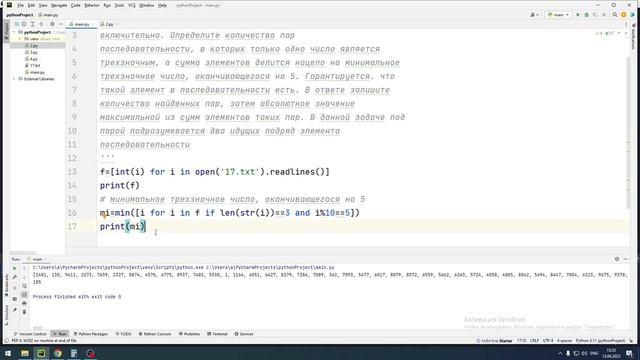Open the Windows Start menu
Image resolution: width=640 pixels, height=360 pixels.
click(8, 353)
